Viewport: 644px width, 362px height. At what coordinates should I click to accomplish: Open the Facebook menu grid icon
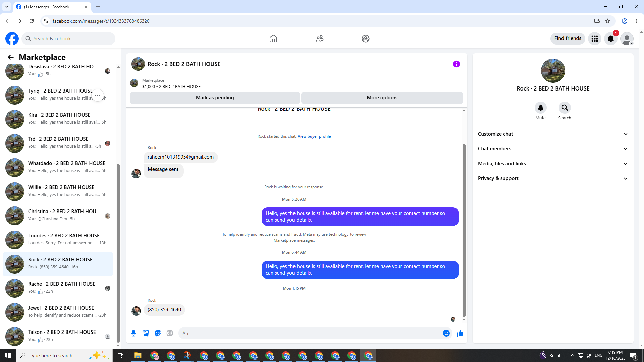pyautogui.click(x=595, y=39)
